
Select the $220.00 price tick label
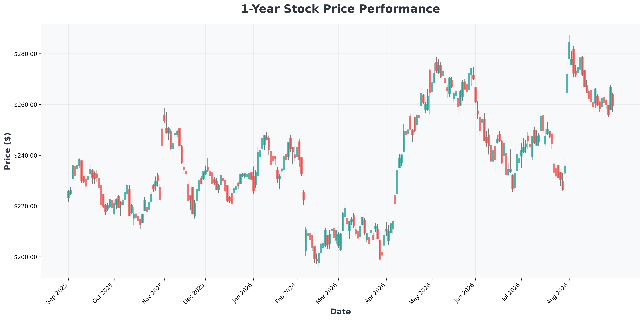coord(26,206)
